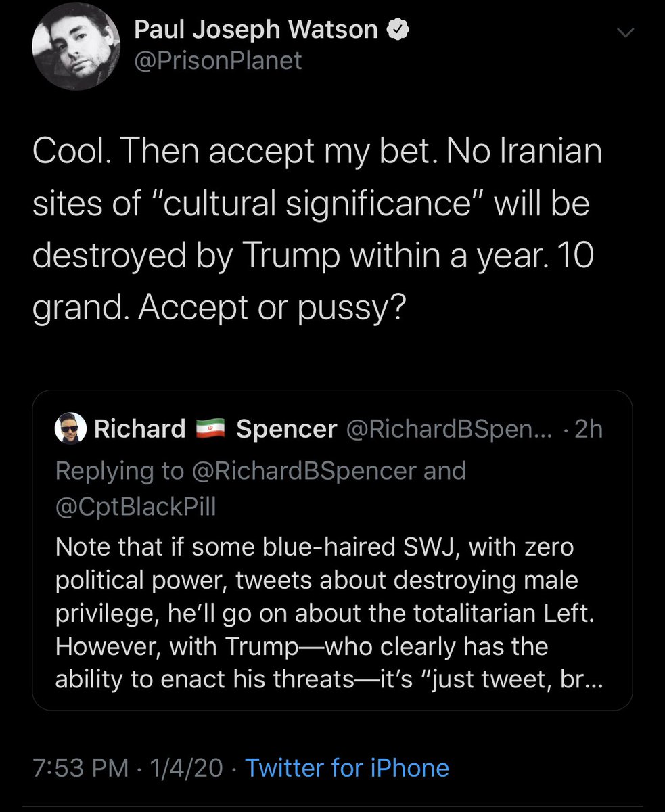This screenshot has width=665, height=812.
Task: Tap the Paul Joseph Watson display name
Action: (x=256, y=29)
